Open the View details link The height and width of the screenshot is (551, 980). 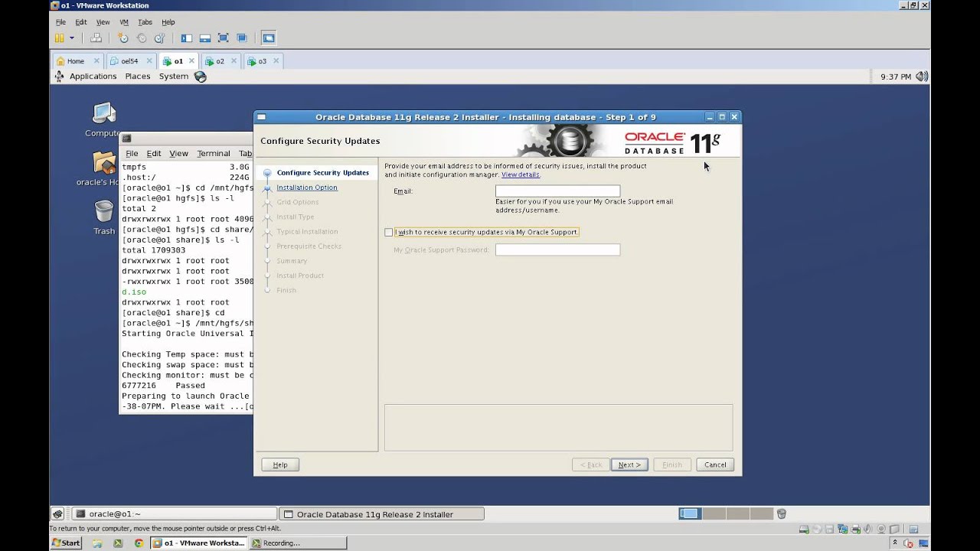click(x=521, y=174)
